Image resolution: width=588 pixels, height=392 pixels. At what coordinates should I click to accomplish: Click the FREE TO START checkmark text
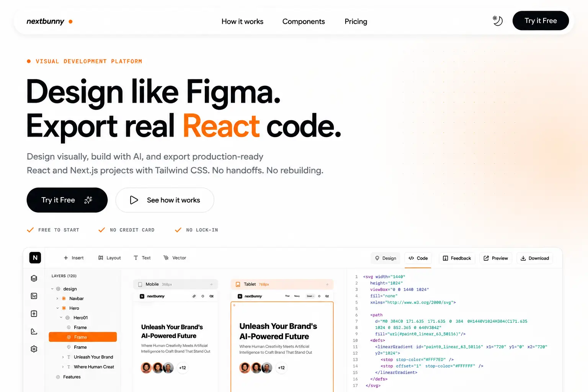pyautogui.click(x=59, y=230)
